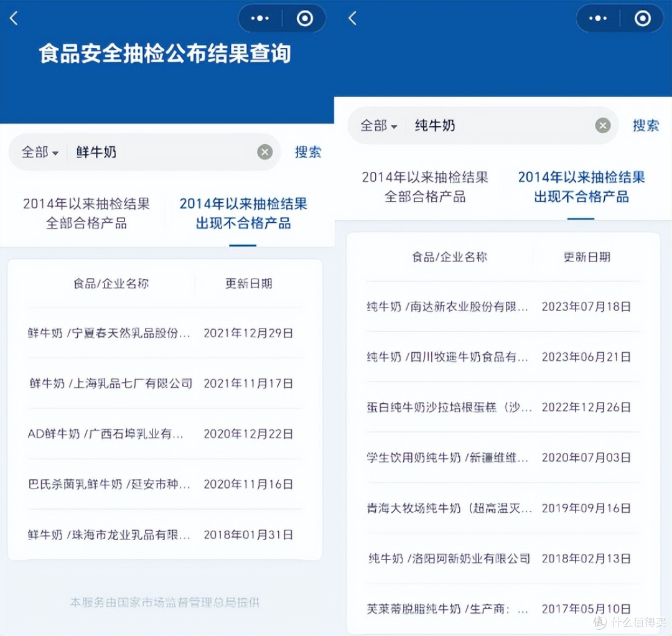Open the 鲜牛奶 /珠海市龙业乳品 row
This screenshot has height=636, width=672.
pyautogui.click(x=164, y=535)
